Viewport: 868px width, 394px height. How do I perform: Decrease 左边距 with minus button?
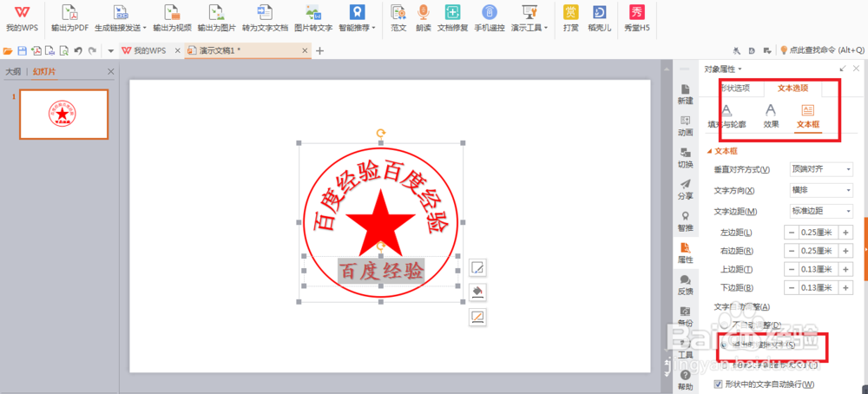(x=792, y=233)
